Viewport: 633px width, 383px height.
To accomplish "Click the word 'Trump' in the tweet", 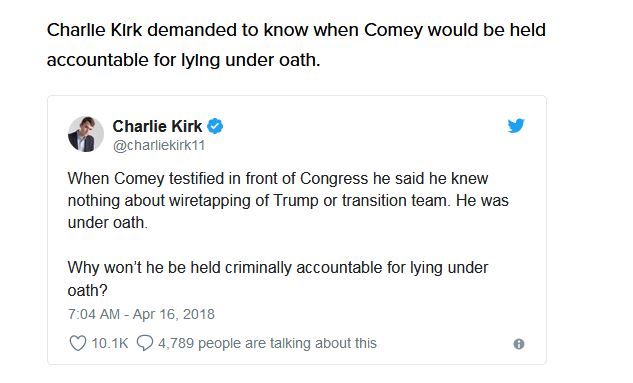I will 296,201.
